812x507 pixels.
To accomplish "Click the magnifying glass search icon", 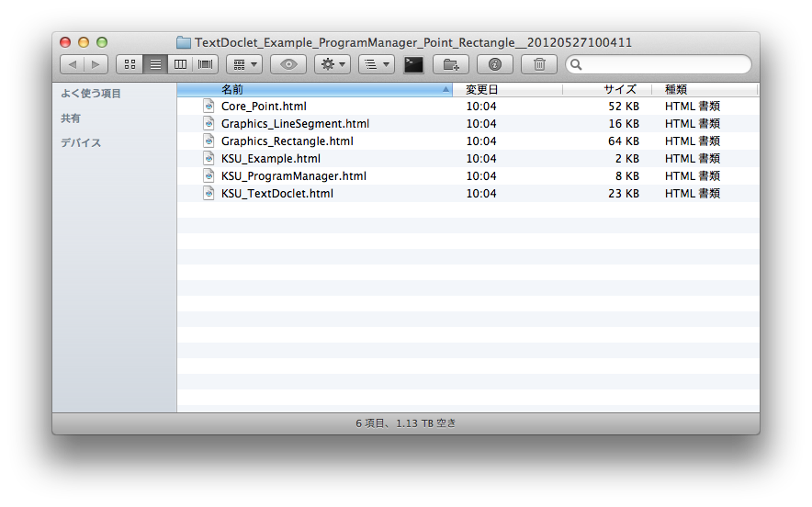I will pos(576,64).
